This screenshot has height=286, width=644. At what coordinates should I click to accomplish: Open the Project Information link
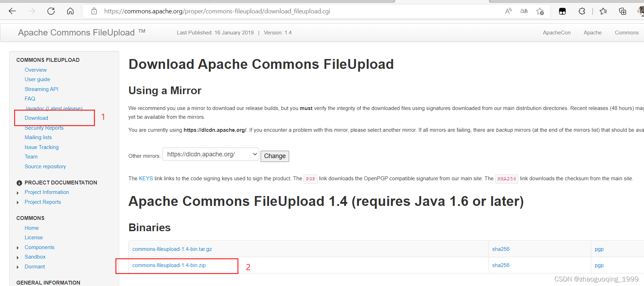[x=47, y=192]
